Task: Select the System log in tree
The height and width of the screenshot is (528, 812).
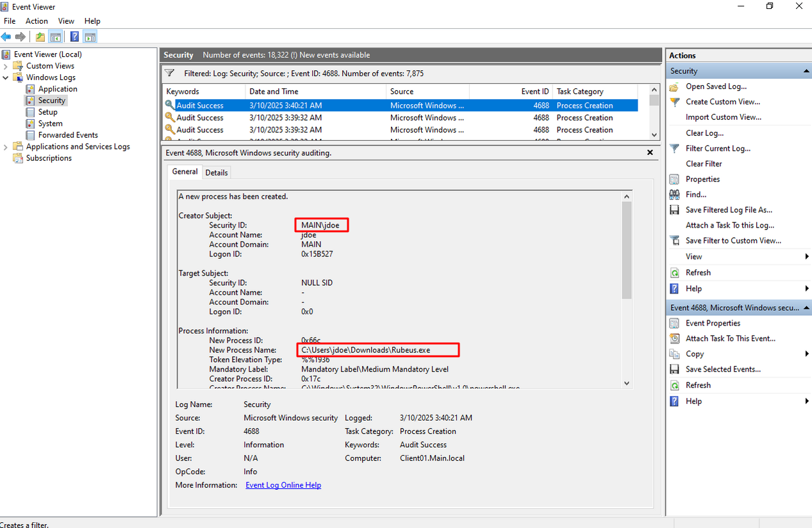Action: (x=50, y=124)
